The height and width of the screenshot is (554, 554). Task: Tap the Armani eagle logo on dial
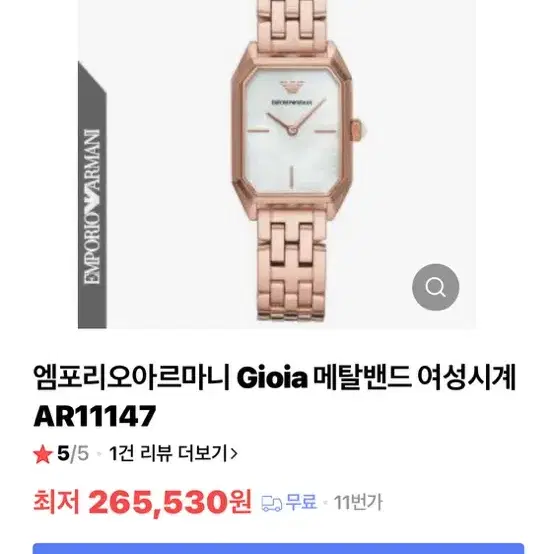click(291, 87)
